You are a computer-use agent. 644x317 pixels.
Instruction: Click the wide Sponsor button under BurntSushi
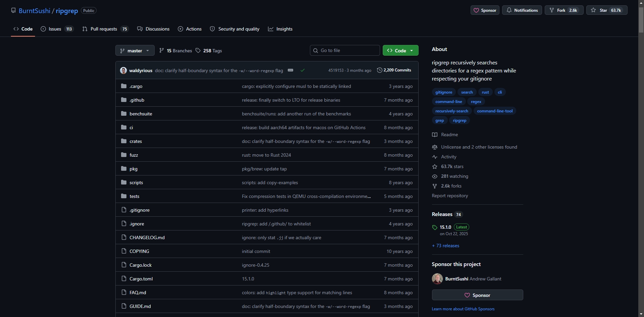tap(477, 295)
